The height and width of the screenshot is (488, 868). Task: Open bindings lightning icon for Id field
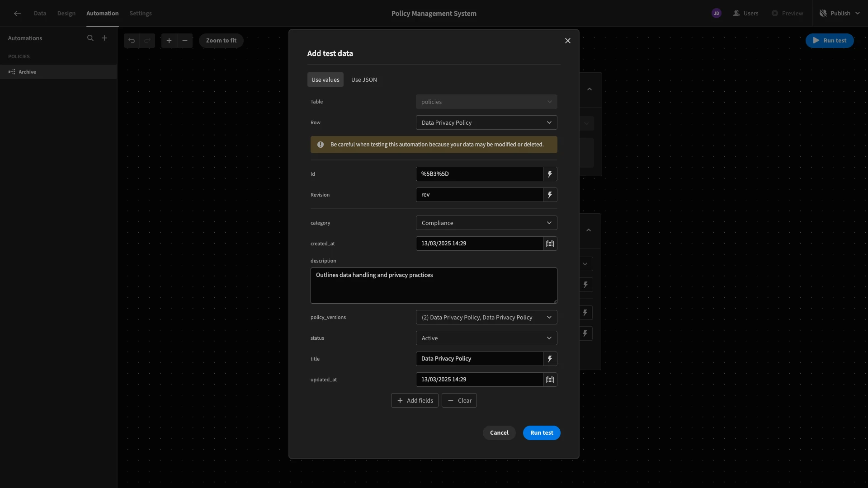pyautogui.click(x=550, y=174)
